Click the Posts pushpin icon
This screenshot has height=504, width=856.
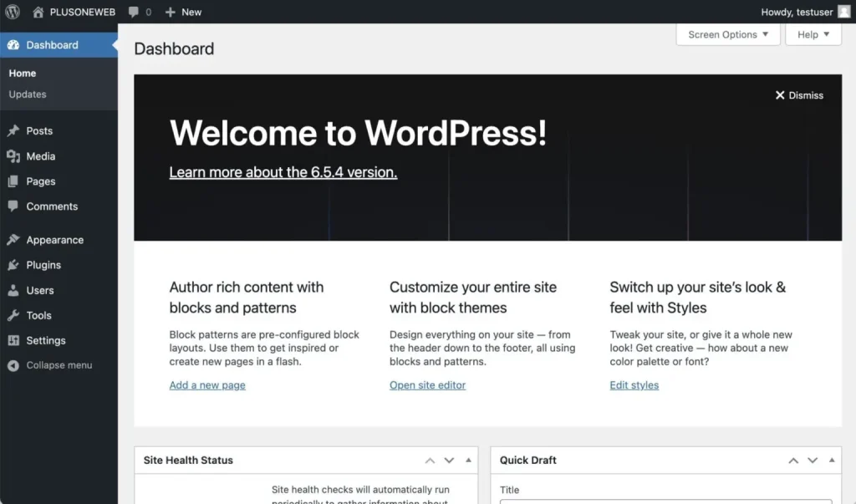point(13,131)
